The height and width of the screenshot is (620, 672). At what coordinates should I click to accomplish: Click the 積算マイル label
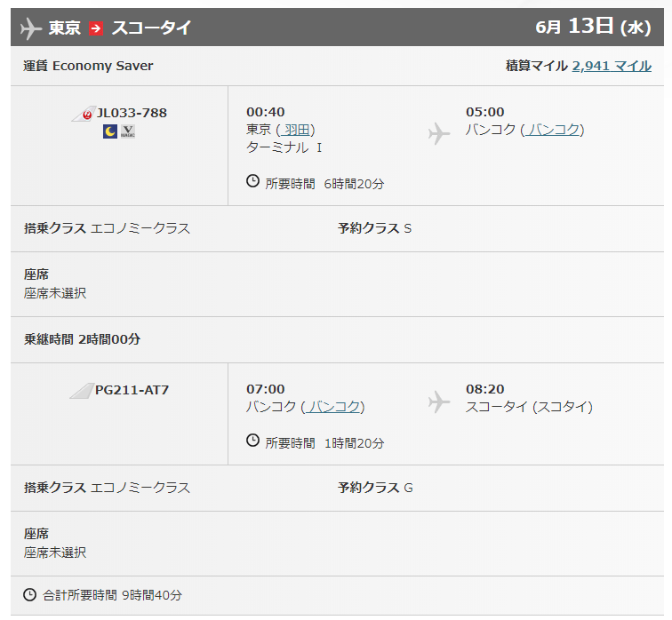click(x=537, y=66)
